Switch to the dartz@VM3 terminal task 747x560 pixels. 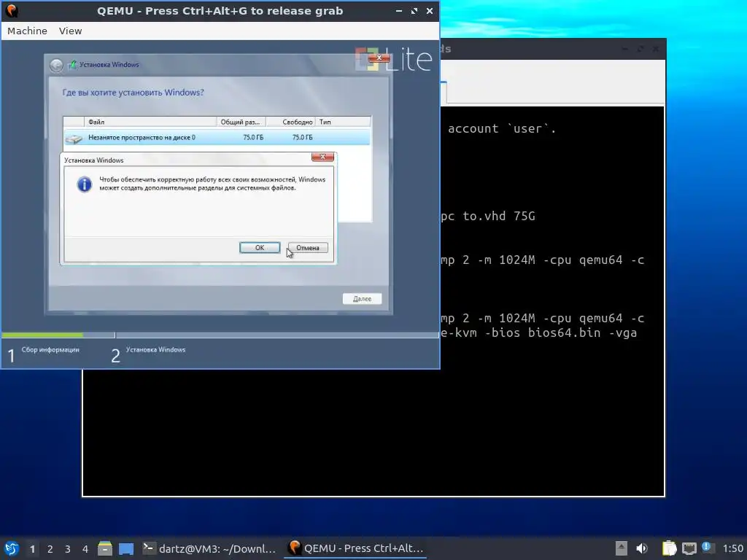click(x=209, y=548)
